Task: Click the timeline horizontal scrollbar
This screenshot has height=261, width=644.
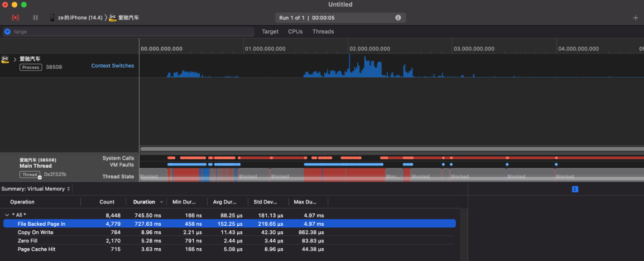Action: point(391,149)
